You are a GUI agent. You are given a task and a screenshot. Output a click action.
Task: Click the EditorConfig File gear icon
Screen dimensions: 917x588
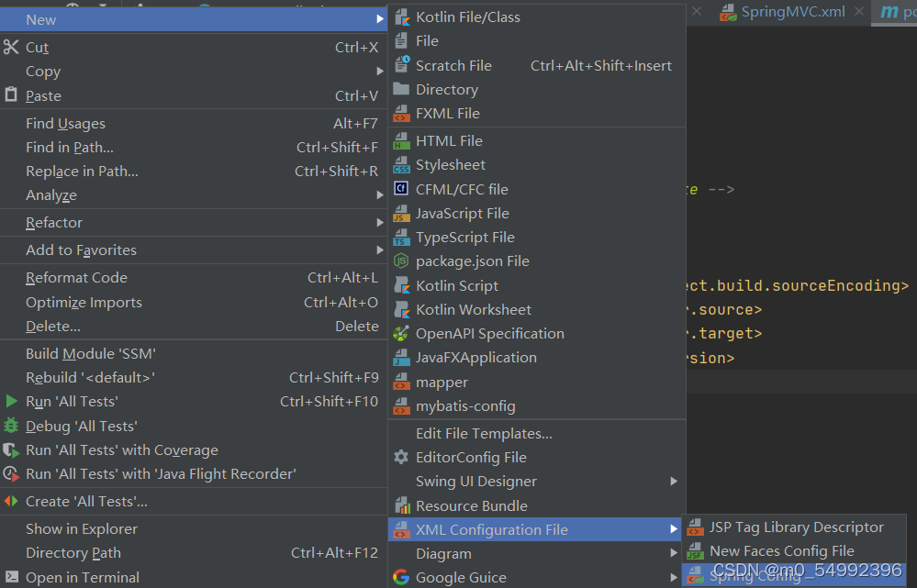(x=401, y=457)
